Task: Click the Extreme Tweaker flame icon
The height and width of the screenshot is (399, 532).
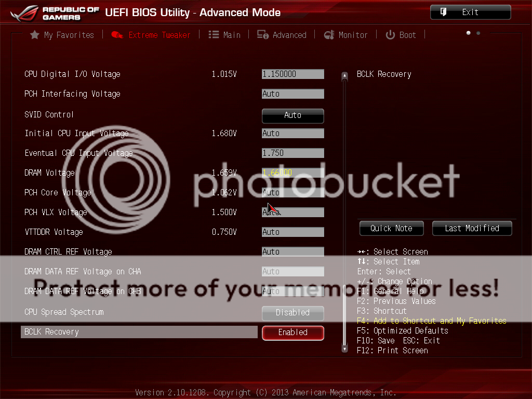Action: pos(117,35)
